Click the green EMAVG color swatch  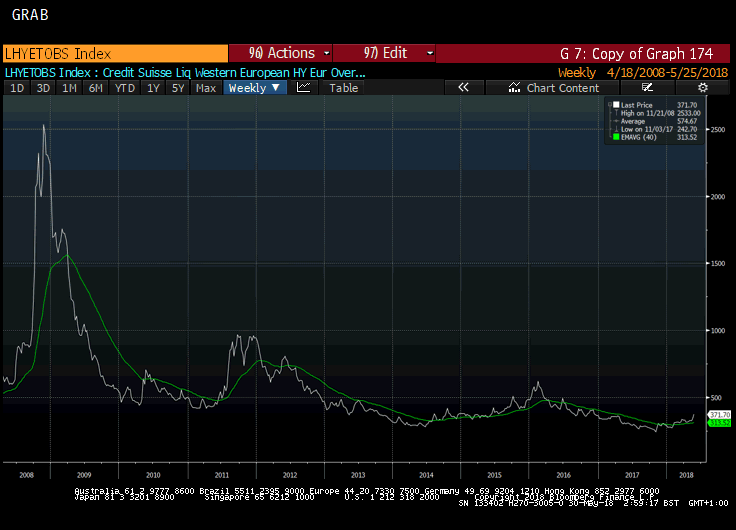point(615,137)
